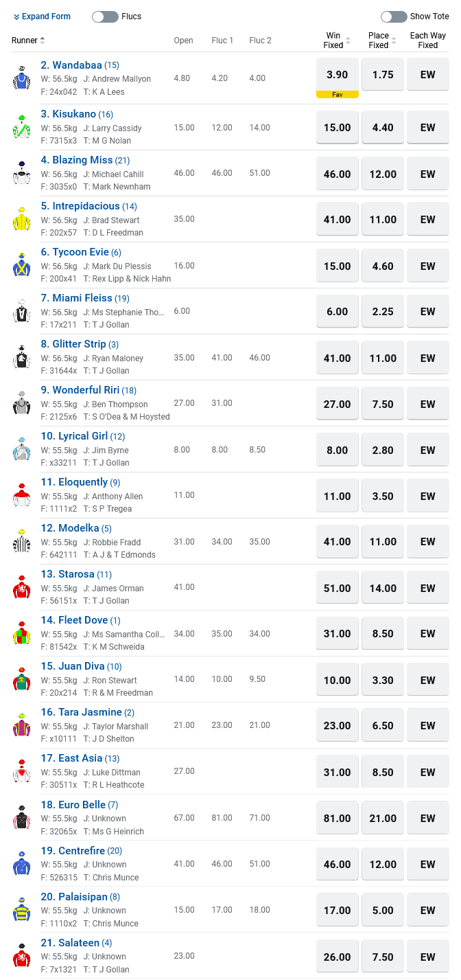Choose Each Way bet for Lyrical Girl
461x980 pixels.
[427, 451]
